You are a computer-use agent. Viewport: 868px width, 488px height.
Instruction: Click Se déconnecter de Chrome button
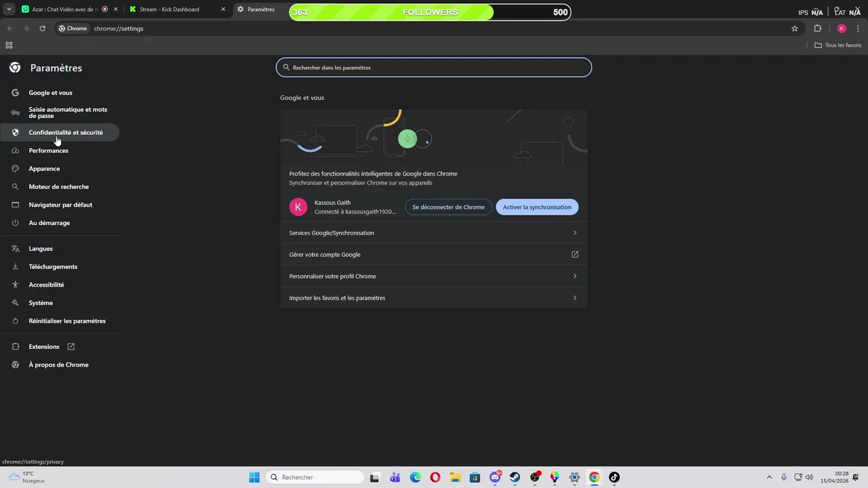click(448, 207)
